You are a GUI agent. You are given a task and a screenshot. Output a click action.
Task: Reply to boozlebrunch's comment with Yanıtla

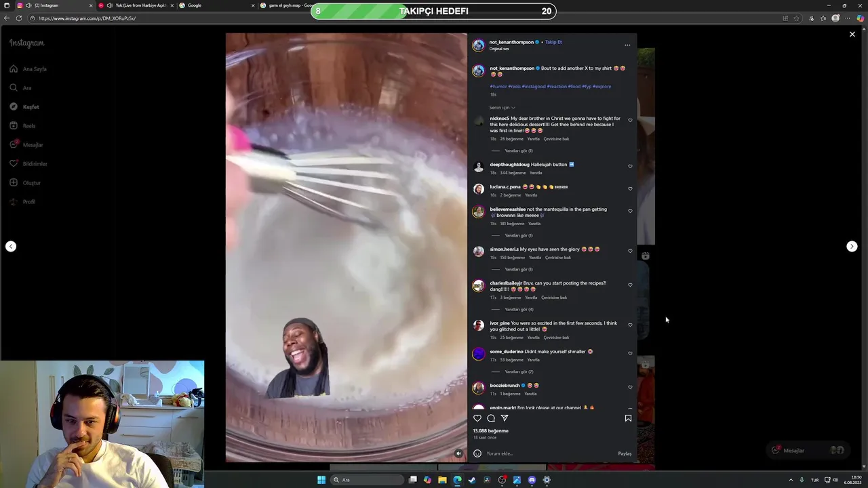click(530, 394)
